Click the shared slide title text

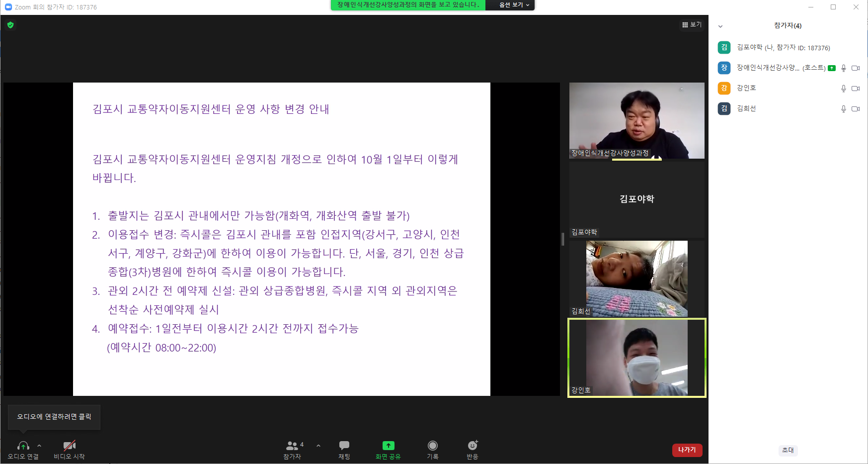point(211,109)
